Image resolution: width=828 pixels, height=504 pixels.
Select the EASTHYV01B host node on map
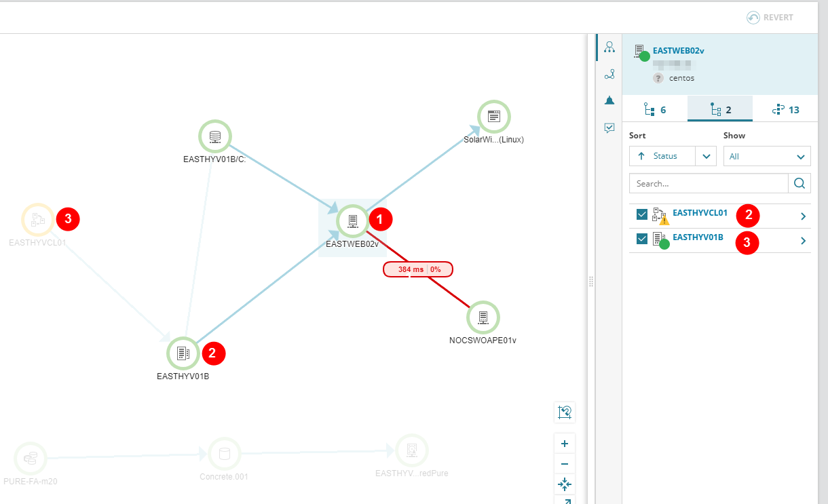pyautogui.click(x=182, y=353)
